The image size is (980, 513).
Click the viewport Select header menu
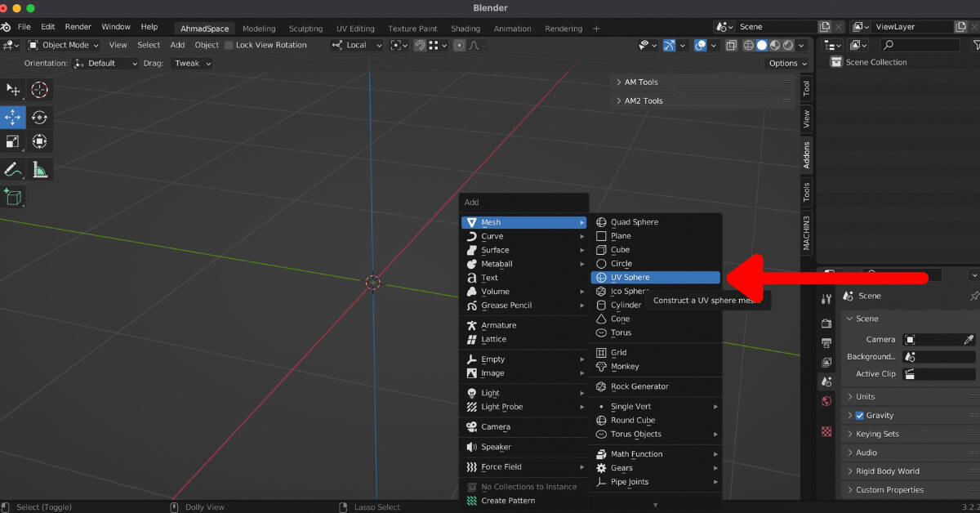149,45
